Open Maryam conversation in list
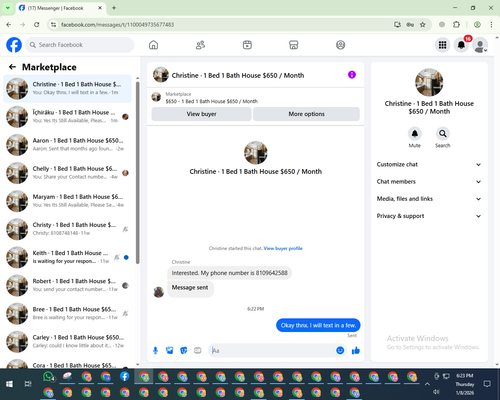Image resolution: width=500 pixels, height=400 pixels. [x=67, y=201]
